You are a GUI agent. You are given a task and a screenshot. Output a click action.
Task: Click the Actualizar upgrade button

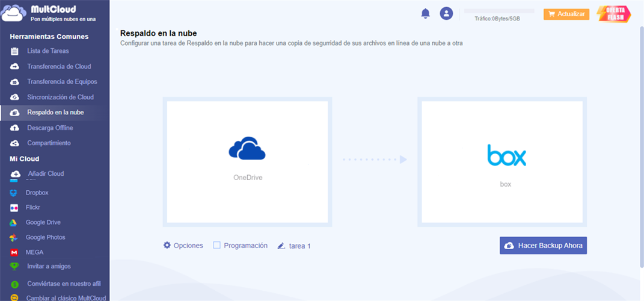point(566,14)
